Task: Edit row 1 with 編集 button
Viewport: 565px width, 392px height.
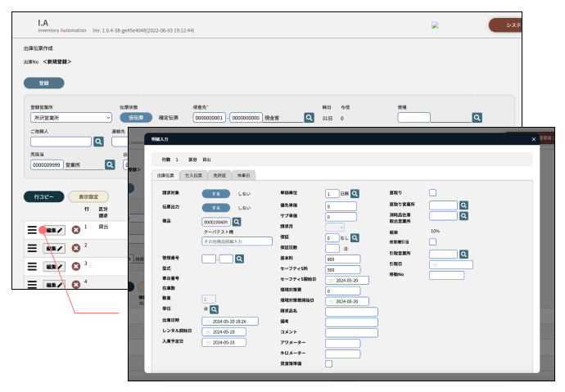Action: tap(54, 230)
